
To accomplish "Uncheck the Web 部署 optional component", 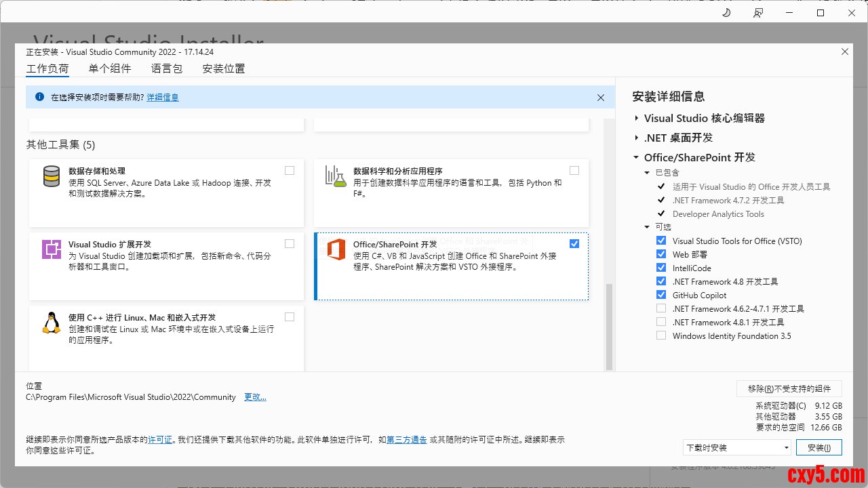I will click(x=661, y=254).
